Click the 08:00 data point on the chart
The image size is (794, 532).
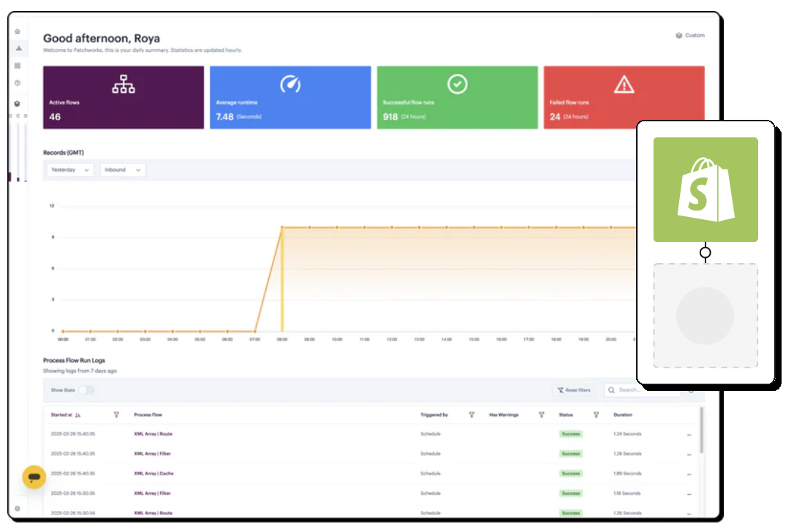coord(282,227)
